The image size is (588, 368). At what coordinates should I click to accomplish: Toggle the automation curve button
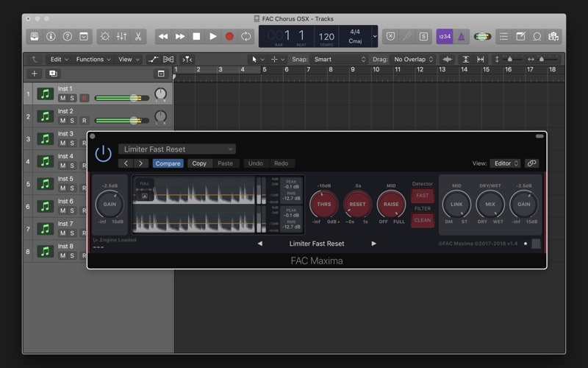(x=153, y=60)
